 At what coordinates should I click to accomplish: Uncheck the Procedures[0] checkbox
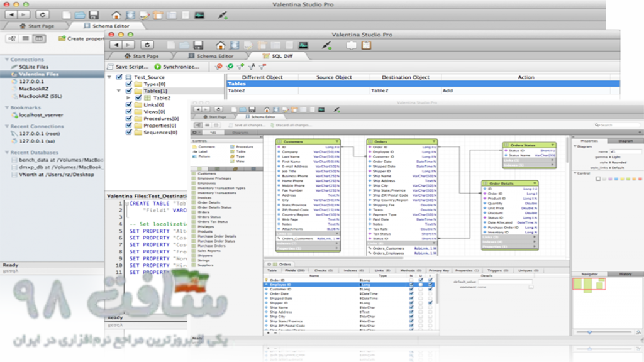coord(129,118)
